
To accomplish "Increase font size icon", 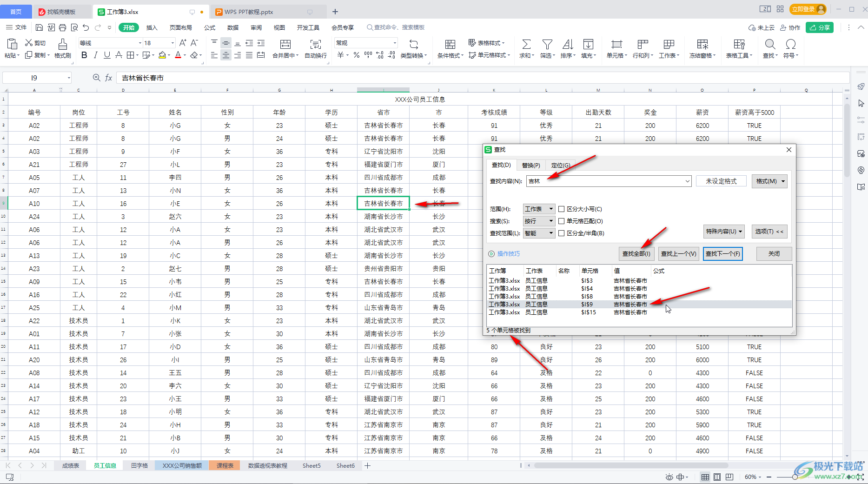I will click(183, 43).
